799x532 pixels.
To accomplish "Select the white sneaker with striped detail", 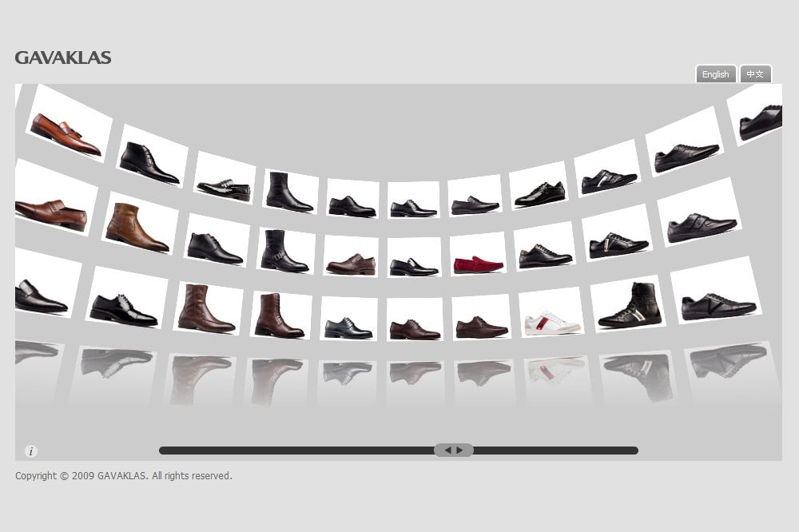I will (551, 318).
